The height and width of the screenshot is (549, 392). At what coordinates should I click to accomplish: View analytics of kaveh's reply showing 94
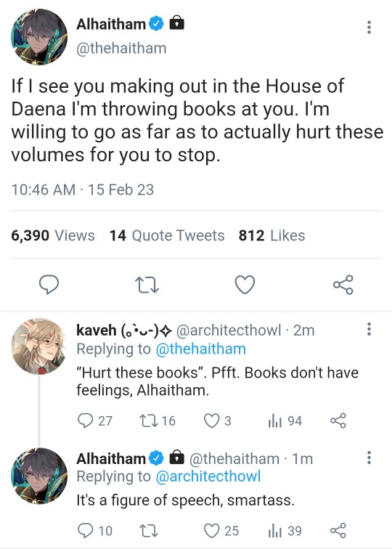[285, 421]
